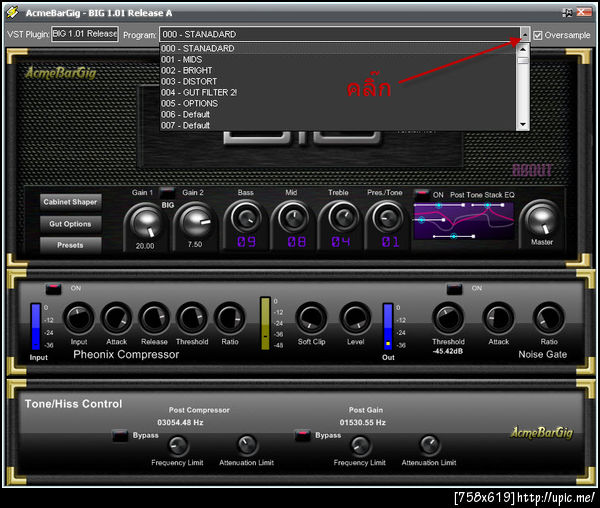Click the Noise Gate Attack knob
Screen dimensions: 600x508
(x=499, y=318)
